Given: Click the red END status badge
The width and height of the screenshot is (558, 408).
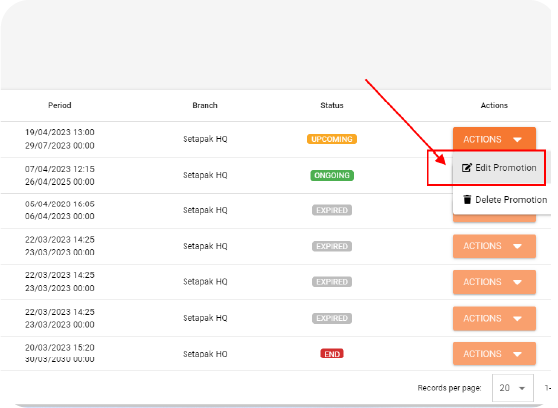Looking at the screenshot, I should (x=332, y=354).
